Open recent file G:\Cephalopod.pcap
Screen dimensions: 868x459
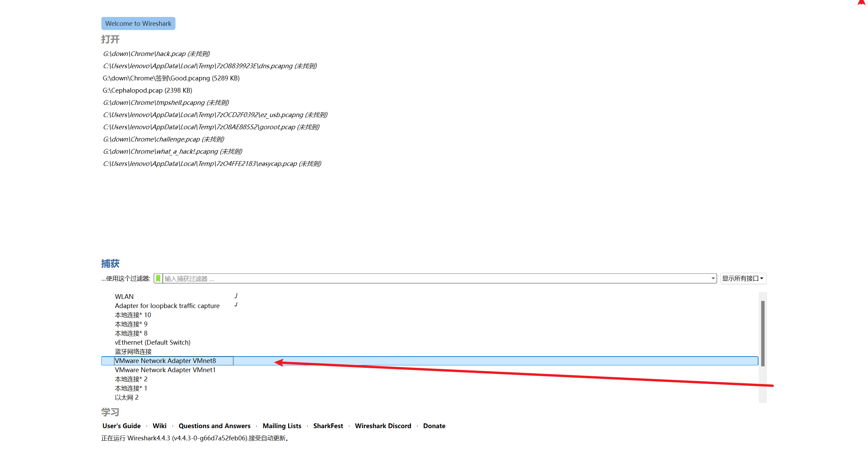pyautogui.click(x=147, y=90)
